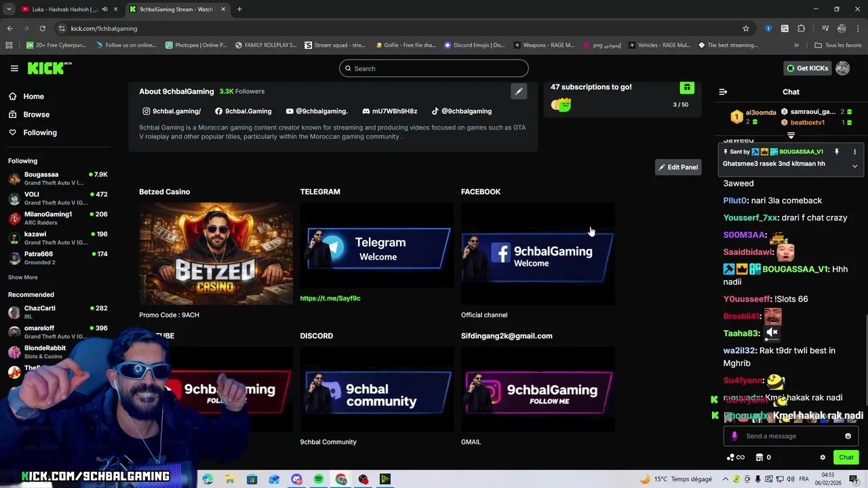
Task: Open Microsoft Store from the taskbar
Action: pyautogui.click(x=252, y=479)
